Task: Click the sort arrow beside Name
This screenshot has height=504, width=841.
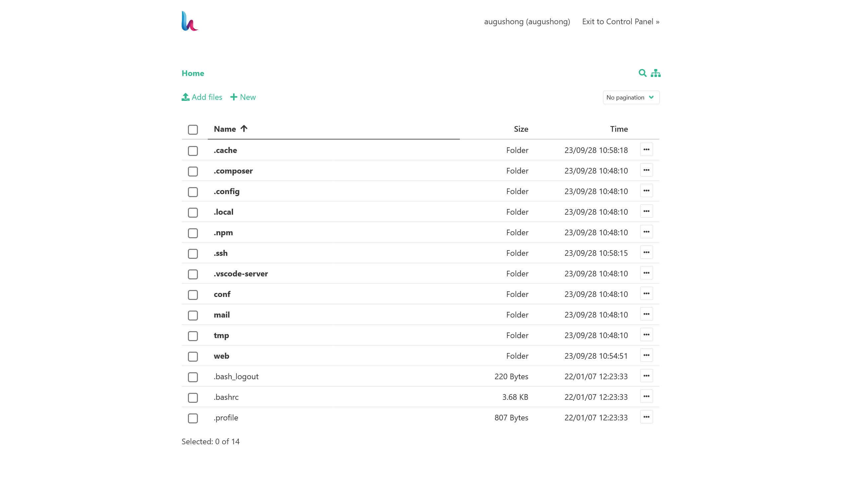Action: tap(244, 129)
